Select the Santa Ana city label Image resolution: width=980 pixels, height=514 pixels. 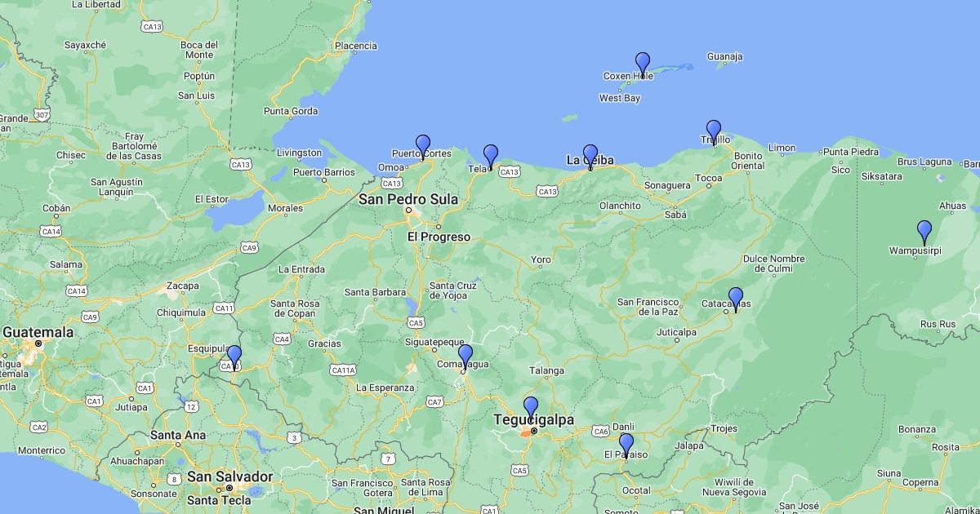tap(178, 435)
